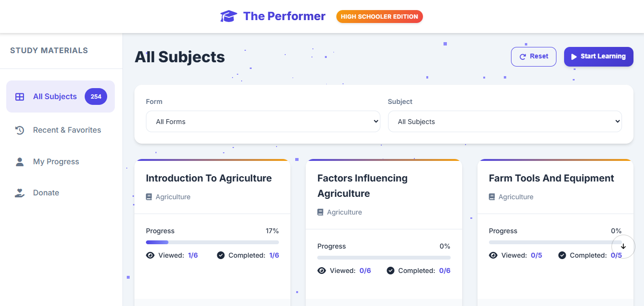The height and width of the screenshot is (306, 644).
Task: Go to Recent & Favorites in sidebar
Action: coord(67,130)
